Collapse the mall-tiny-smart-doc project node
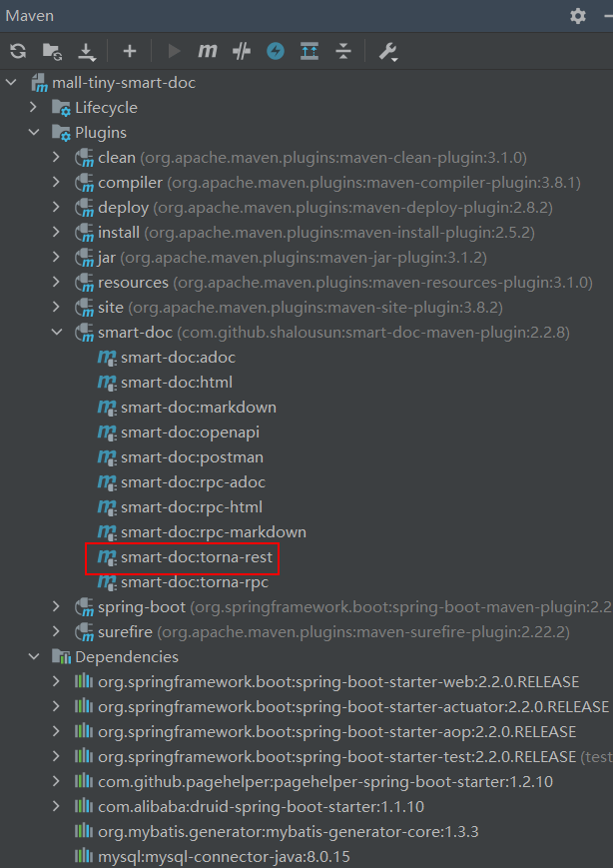 11,83
